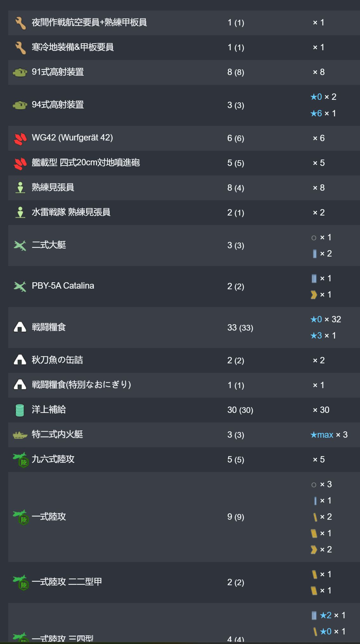The height and width of the screenshot is (644, 360).
Task: Click the red rocket icon beside WG42 (Wurfgerät 42)
Action: [20, 139]
